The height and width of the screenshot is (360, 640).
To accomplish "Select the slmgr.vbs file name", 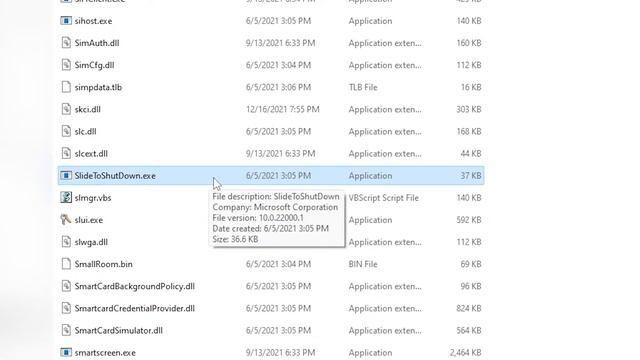I will [x=93, y=198].
